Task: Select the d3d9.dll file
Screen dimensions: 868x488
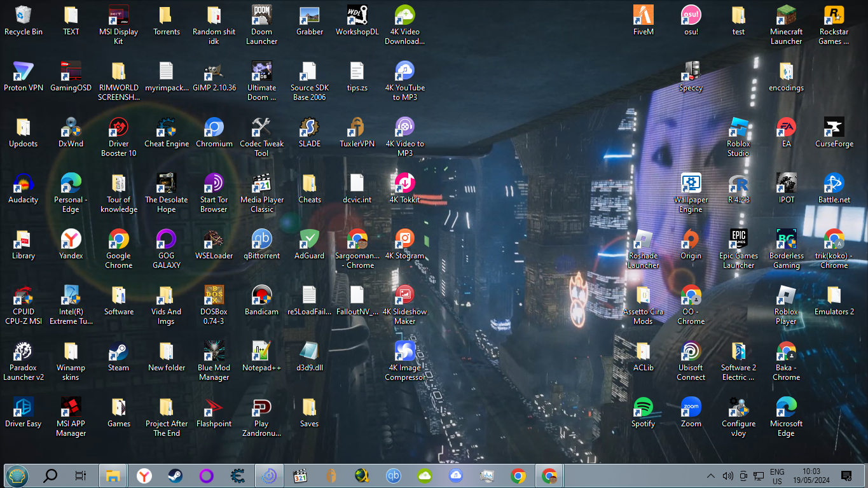Action: 309,352
